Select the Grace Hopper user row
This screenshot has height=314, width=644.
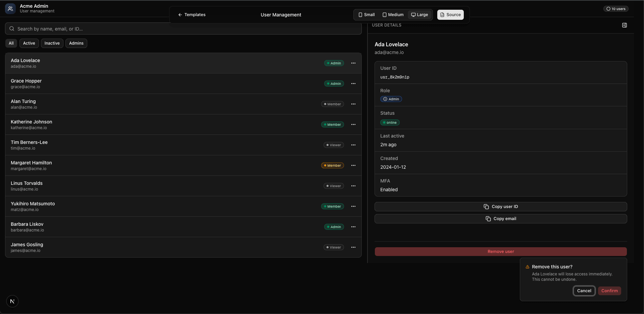coord(183,84)
